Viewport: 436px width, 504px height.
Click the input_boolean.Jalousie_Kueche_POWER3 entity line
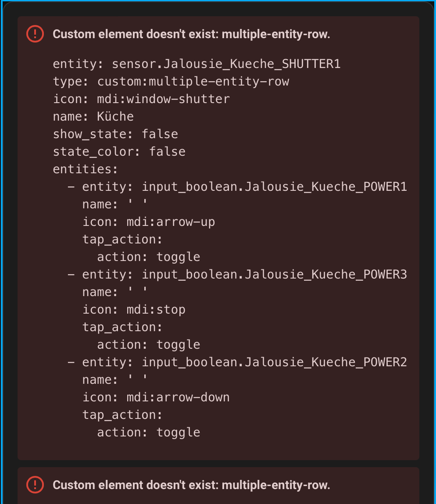click(x=237, y=275)
